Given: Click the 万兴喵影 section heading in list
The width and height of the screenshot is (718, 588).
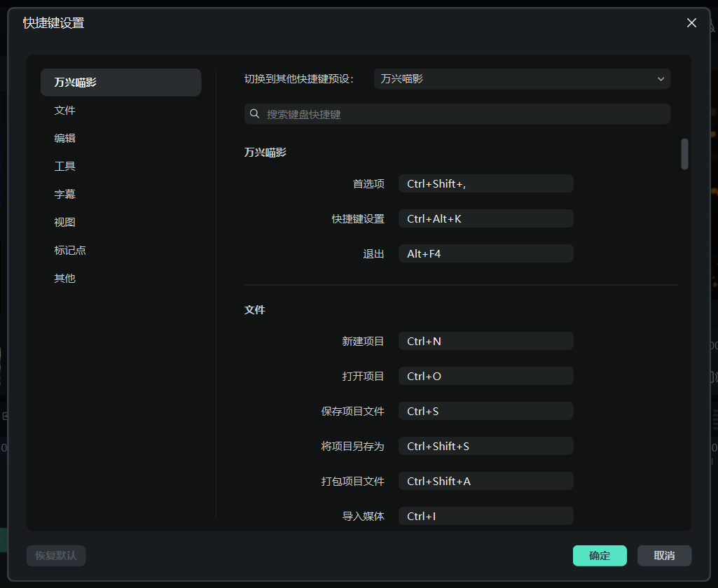Looking at the screenshot, I should [265, 153].
